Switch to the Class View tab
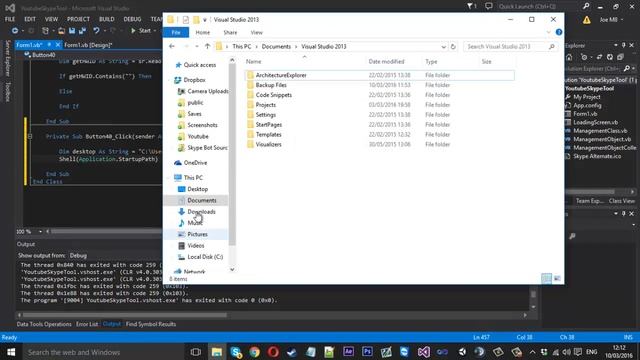 pyautogui.click(x=622, y=201)
